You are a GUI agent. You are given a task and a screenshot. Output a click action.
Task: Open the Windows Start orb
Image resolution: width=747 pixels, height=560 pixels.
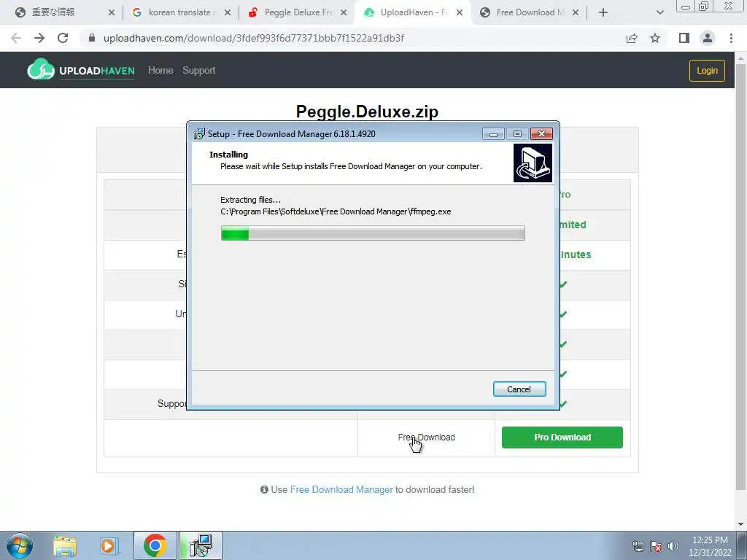[20, 545]
